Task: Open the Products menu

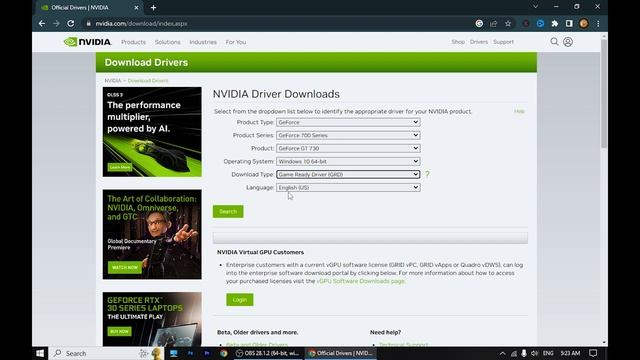Action: point(133,42)
